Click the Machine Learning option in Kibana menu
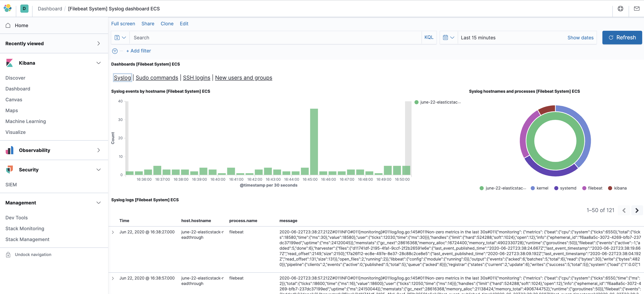 (x=26, y=121)
